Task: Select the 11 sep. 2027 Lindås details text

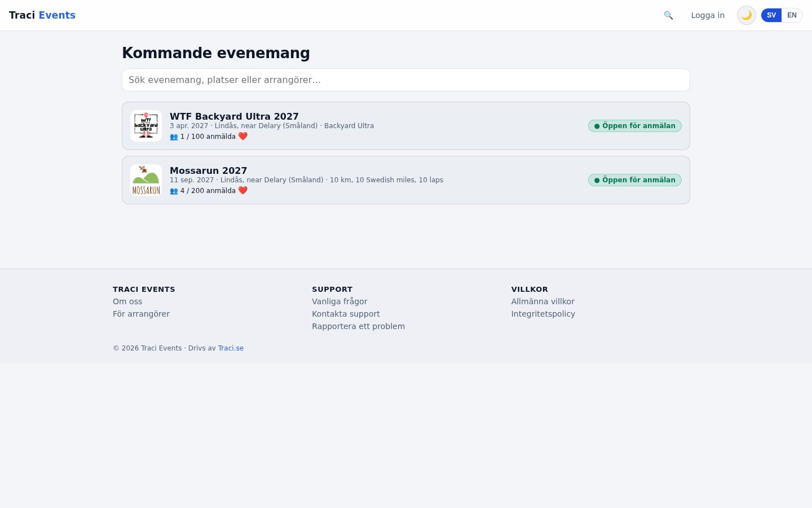Action: [306, 180]
